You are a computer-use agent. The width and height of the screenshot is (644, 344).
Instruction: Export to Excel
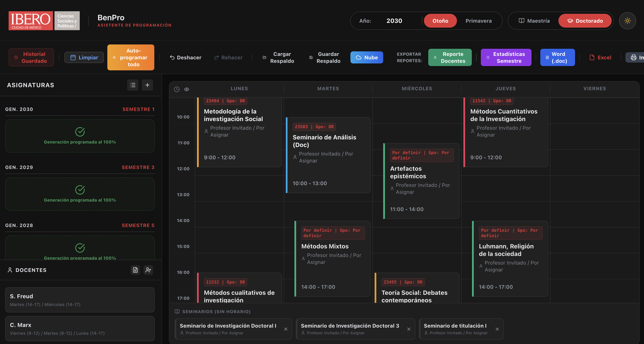pyautogui.click(x=600, y=57)
